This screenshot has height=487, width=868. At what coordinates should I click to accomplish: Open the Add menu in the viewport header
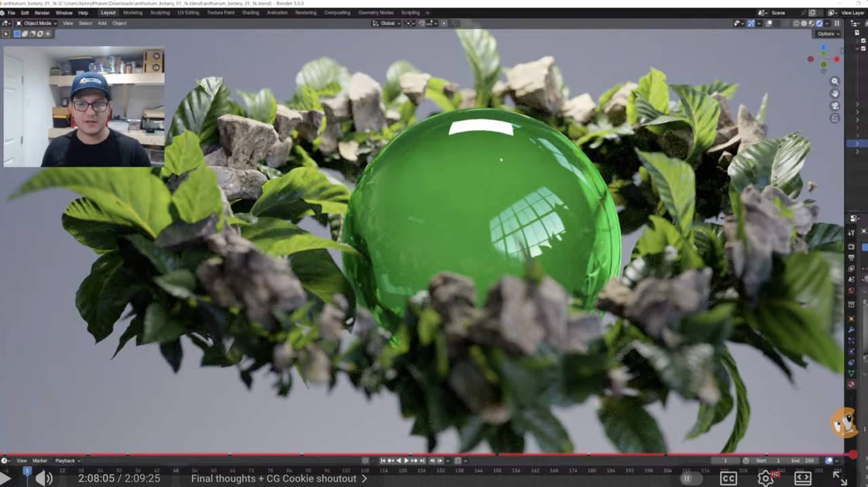(x=102, y=23)
